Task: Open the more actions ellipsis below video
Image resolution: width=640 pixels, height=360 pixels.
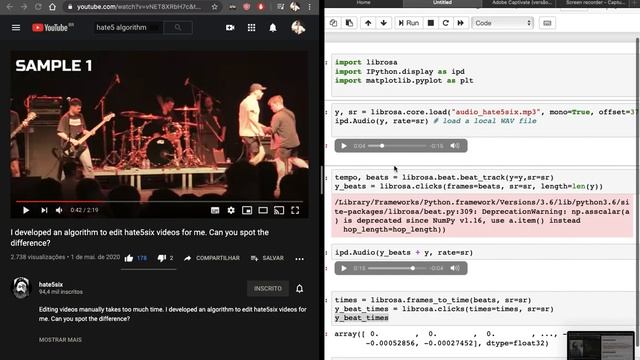Action: (x=300, y=258)
